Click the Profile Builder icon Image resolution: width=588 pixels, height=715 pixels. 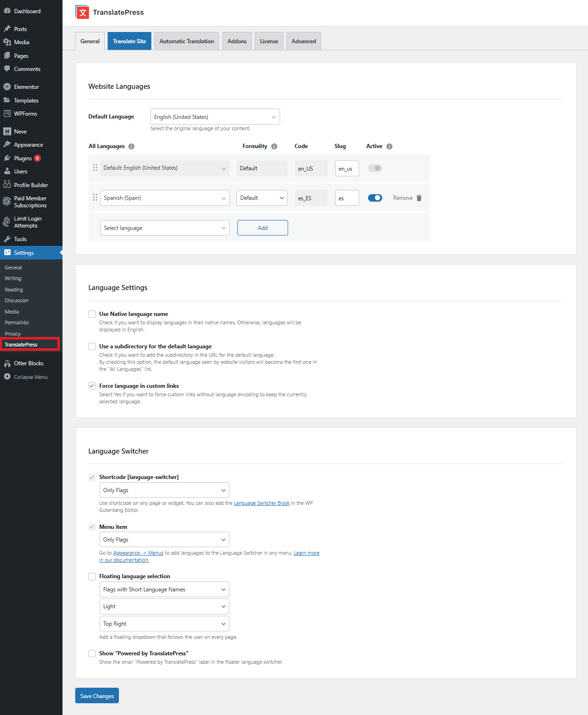coord(7,185)
